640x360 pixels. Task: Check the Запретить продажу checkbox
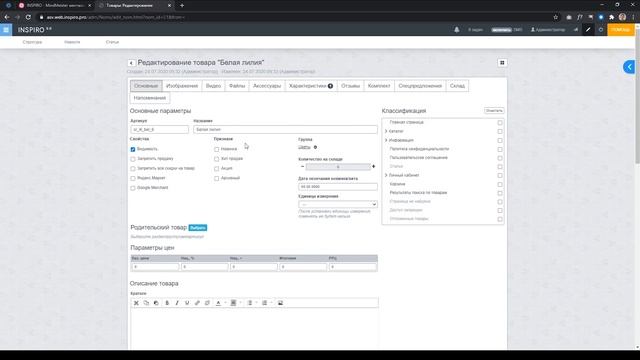tap(133, 159)
